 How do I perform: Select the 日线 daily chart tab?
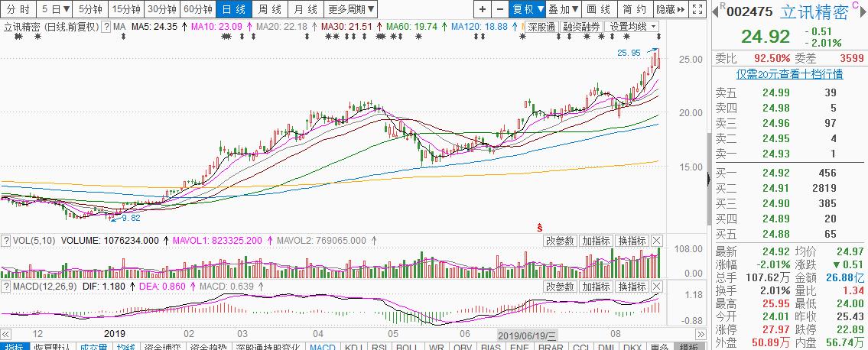tap(233, 9)
